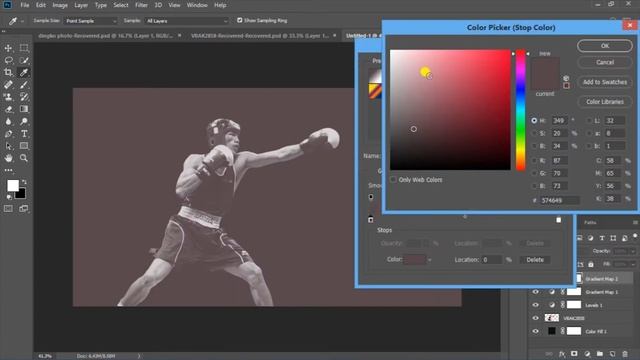
Task: Open the Filter menu
Action: pyautogui.click(x=141, y=5)
